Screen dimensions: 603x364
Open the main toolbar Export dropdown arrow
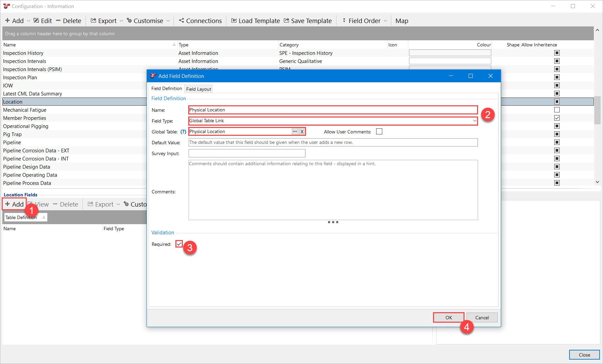click(121, 21)
